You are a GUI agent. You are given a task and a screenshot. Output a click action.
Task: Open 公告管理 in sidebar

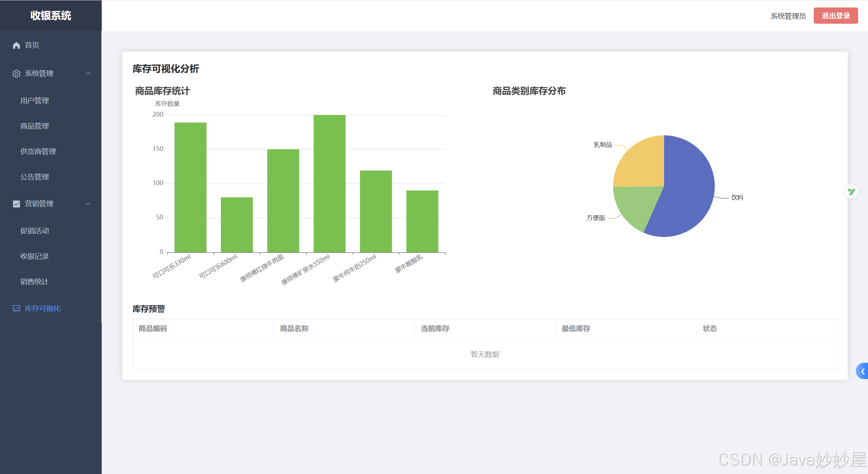[35, 177]
